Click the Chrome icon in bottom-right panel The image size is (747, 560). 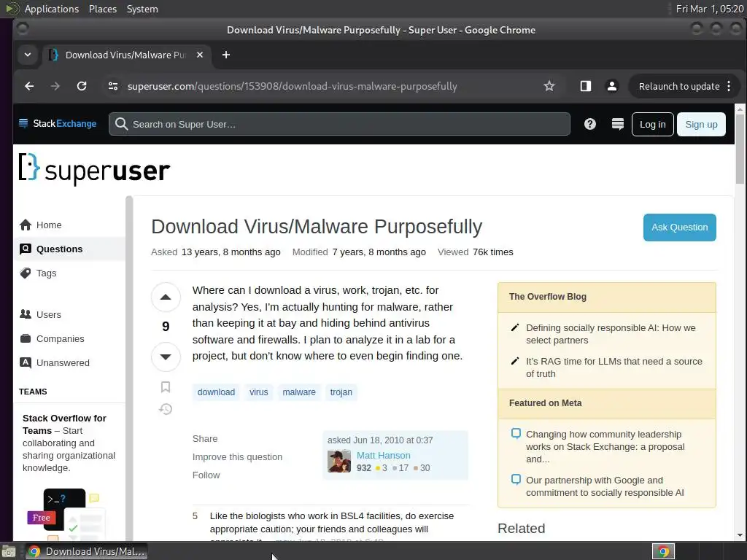click(x=663, y=551)
